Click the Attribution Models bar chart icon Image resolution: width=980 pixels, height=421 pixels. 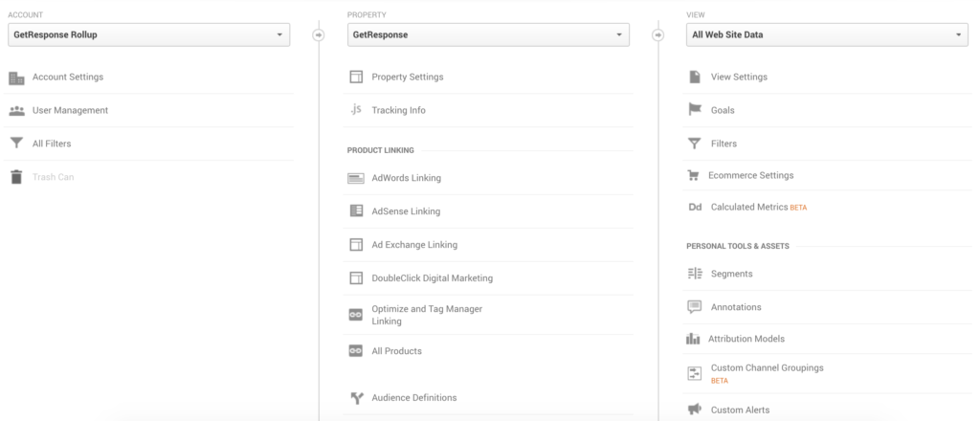point(693,339)
